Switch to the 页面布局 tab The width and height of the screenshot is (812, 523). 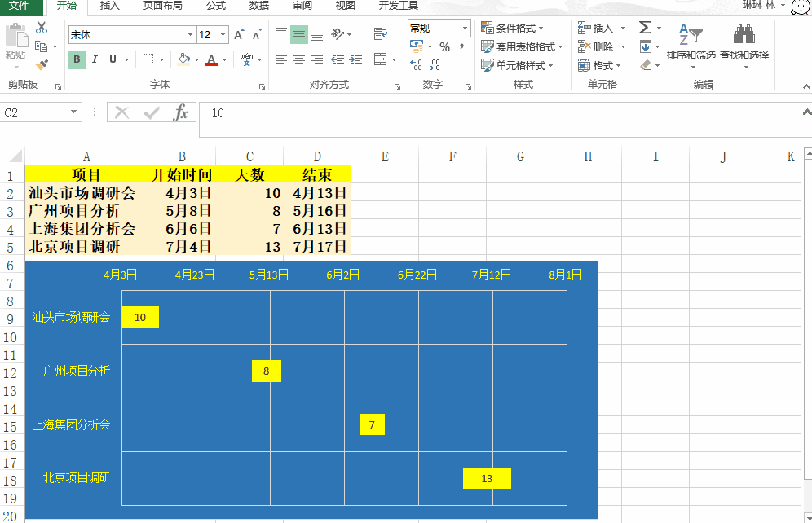pyautogui.click(x=162, y=6)
